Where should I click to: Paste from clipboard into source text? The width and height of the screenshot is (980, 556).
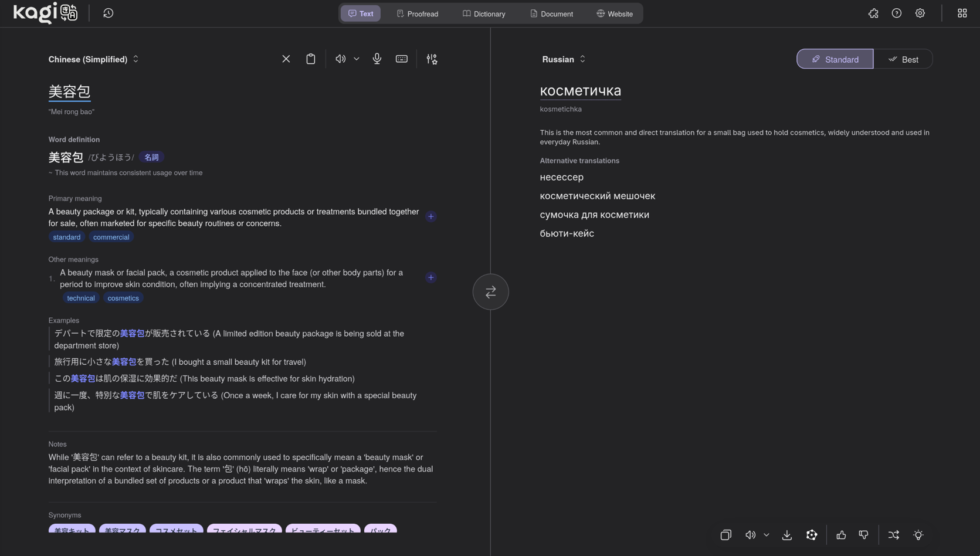pos(310,59)
